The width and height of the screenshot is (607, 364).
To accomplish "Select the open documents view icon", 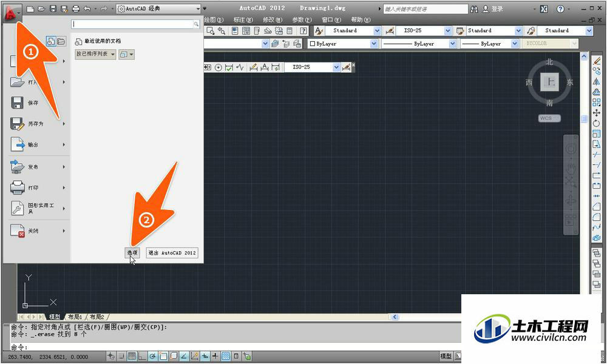I will coord(61,41).
